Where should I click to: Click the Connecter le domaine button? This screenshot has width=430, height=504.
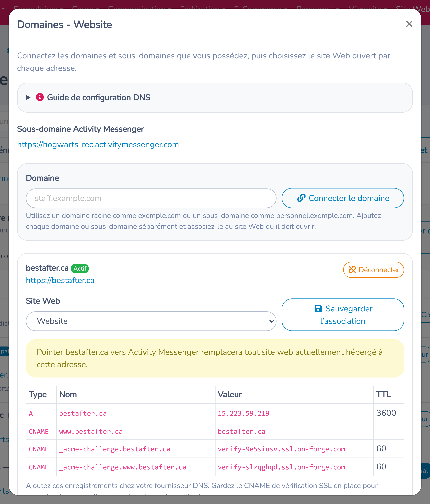tap(343, 198)
